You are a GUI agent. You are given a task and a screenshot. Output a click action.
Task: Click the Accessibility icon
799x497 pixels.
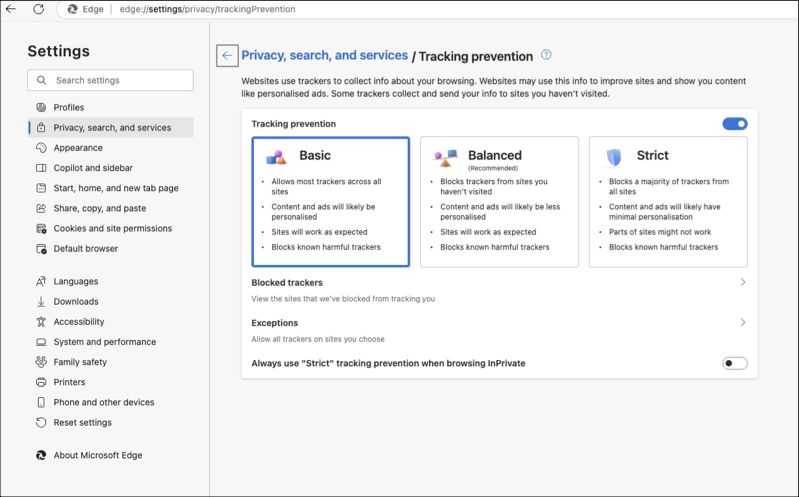[41, 322]
